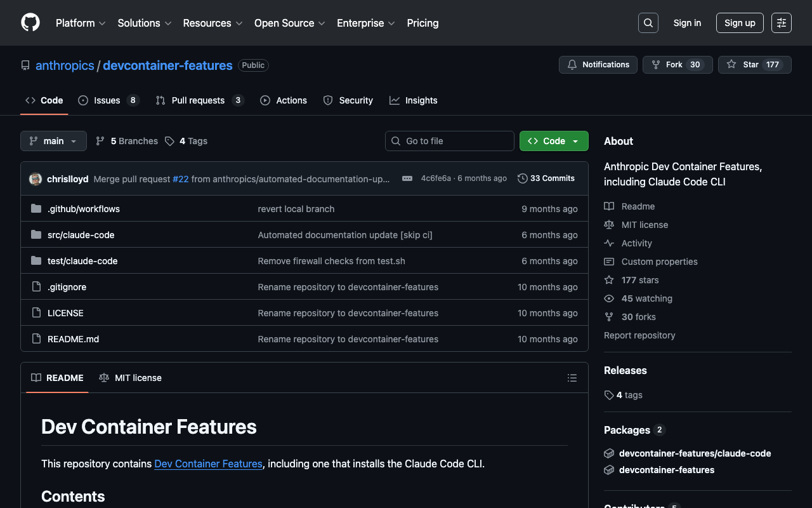Open the Insights tab

pyautogui.click(x=414, y=100)
